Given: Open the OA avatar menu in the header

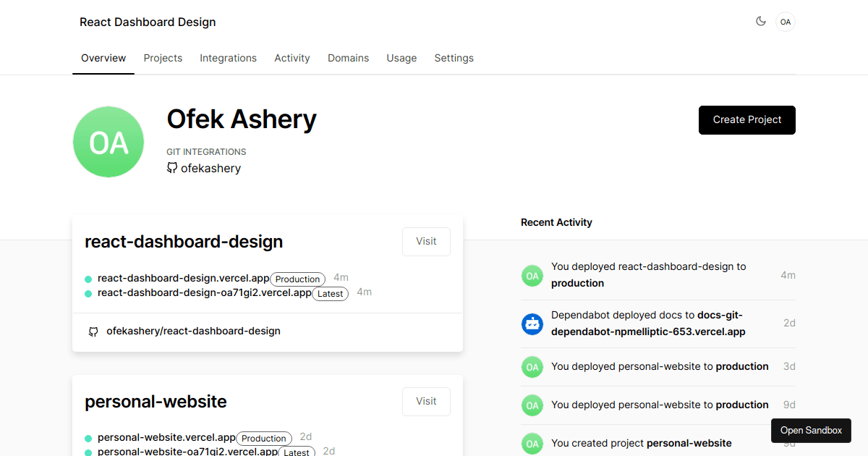Looking at the screenshot, I should 785,22.
